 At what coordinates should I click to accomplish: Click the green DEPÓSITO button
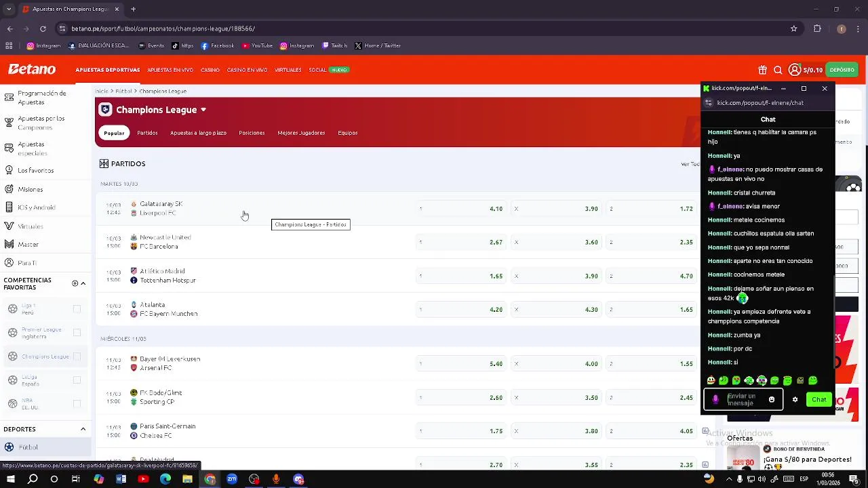842,70
